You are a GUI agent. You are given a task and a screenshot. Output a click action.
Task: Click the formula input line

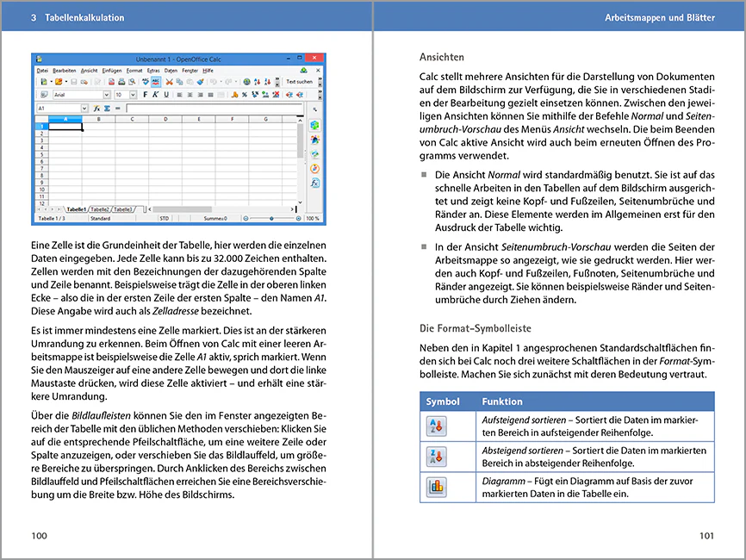(214, 109)
